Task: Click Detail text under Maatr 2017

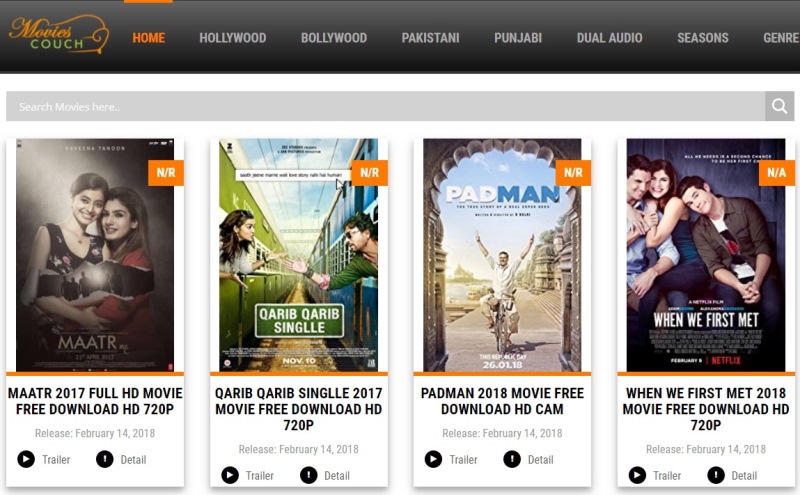Action: click(133, 460)
